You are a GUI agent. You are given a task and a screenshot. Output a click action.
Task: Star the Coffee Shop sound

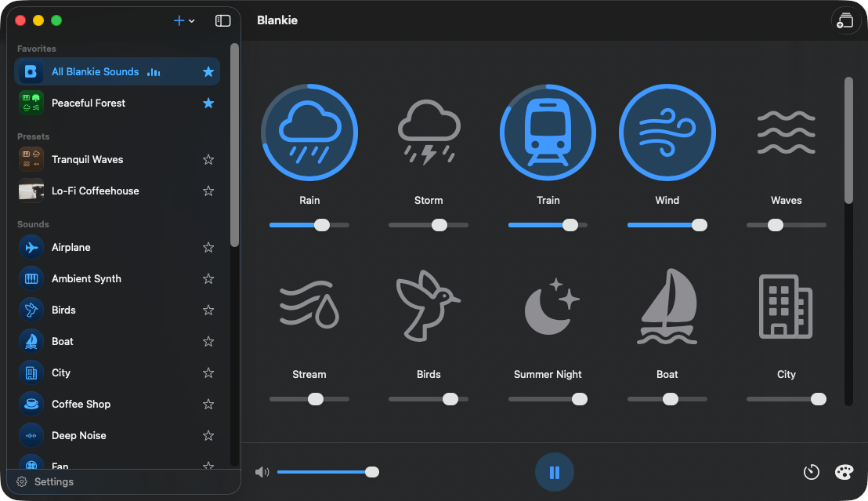tap(208, 404)
